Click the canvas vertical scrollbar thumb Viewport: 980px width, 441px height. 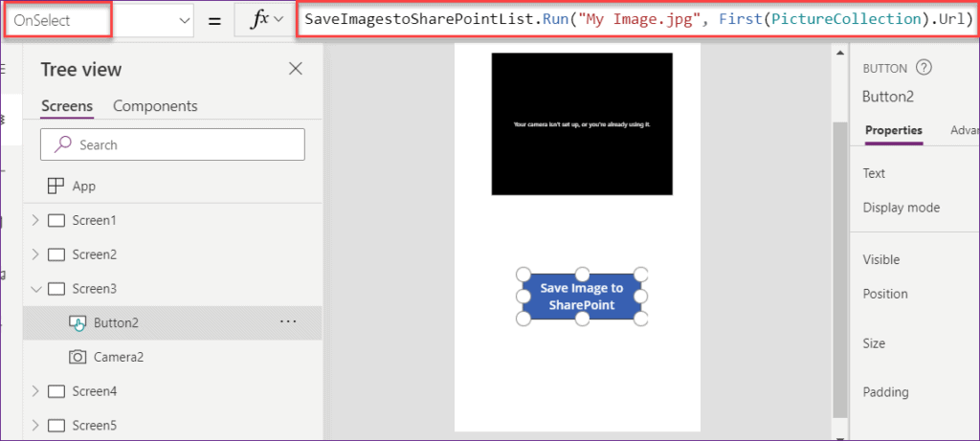(x=840, y=269)
